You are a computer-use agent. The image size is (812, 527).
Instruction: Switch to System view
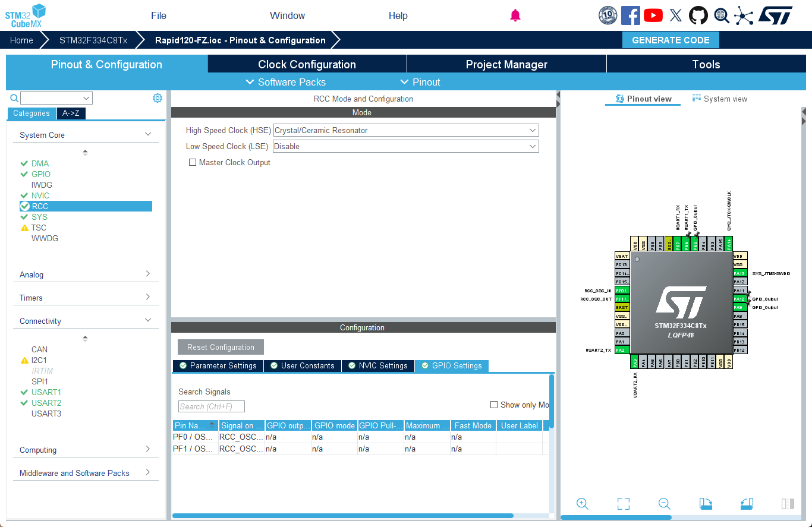tap(720, 99)
